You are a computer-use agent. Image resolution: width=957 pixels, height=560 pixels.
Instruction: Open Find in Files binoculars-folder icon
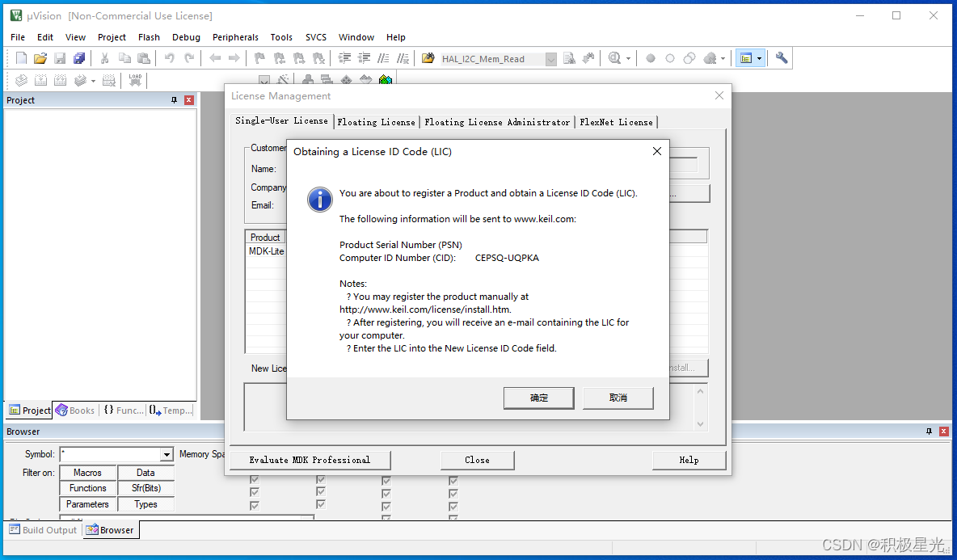point(428,58)
